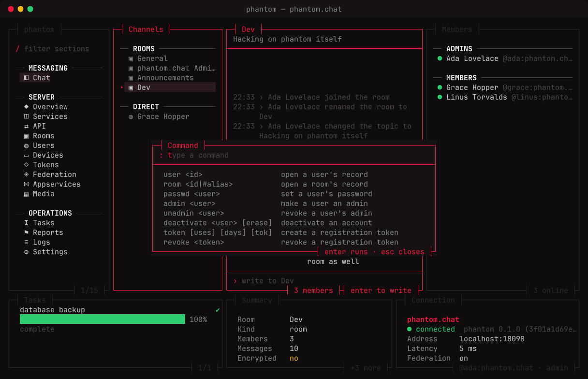
Task: Click the DIRECT section header
Action: pyautogui.click(x=146, y=107)
